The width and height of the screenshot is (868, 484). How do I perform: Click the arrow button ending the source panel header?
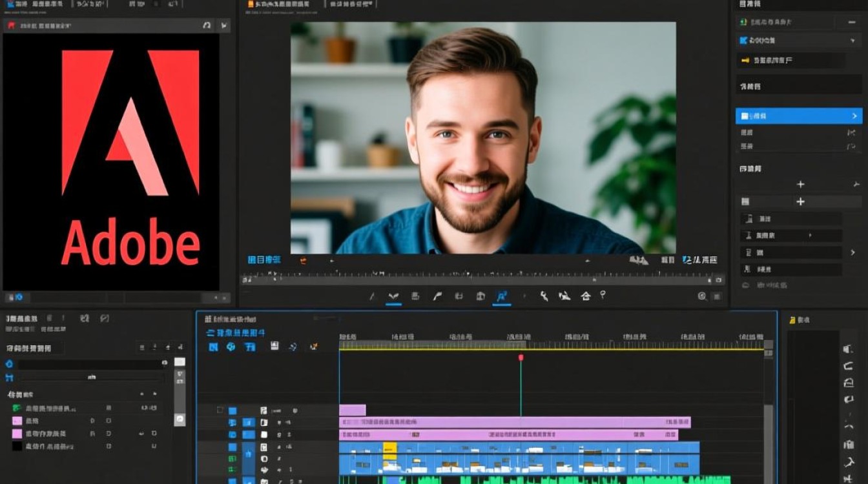coord(224,26)
